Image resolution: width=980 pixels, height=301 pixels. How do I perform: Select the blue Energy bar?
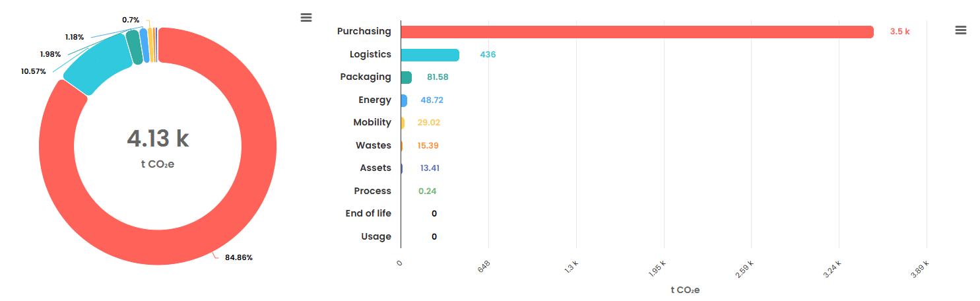(x=404, y=100)
